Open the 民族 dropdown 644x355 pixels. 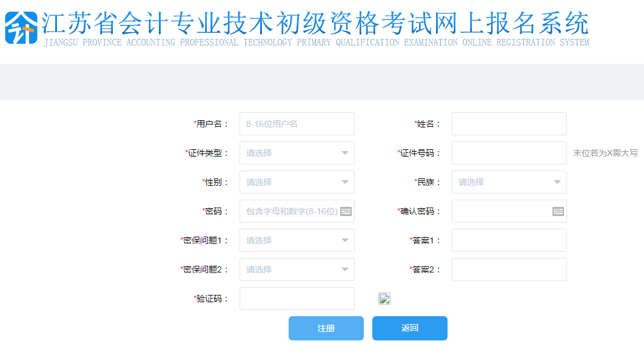coord(509,182)
